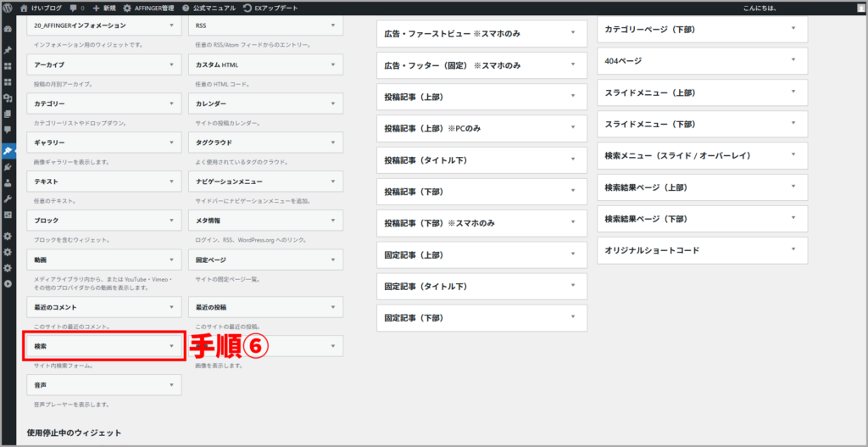Image resolution: width=868 pixels, height=447 pixels.
Task: Open the Users icon in sidebar
Action: [8, 182]
